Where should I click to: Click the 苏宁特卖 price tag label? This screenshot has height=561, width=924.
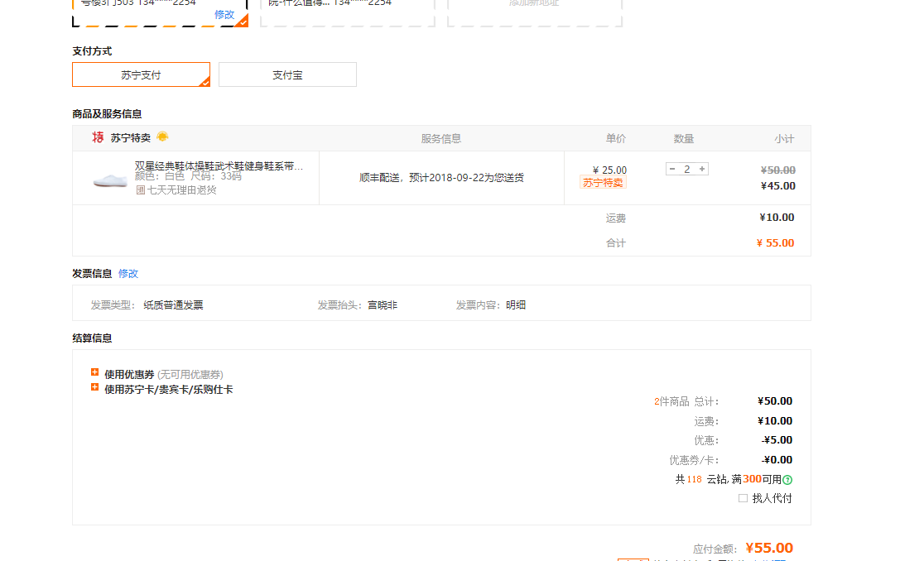tap(603, 183)
